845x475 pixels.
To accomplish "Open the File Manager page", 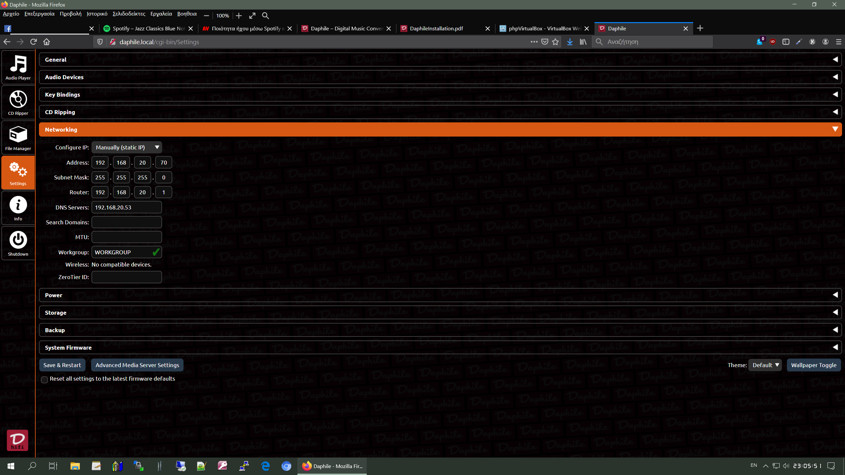I will [18, 137].
